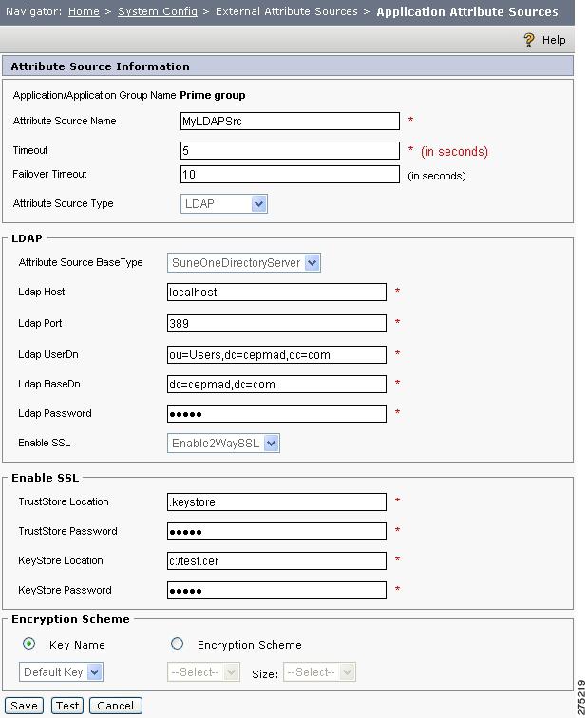Click the Save button
The width and height of the screenshot is (588, 718).
tap(25, 706)
